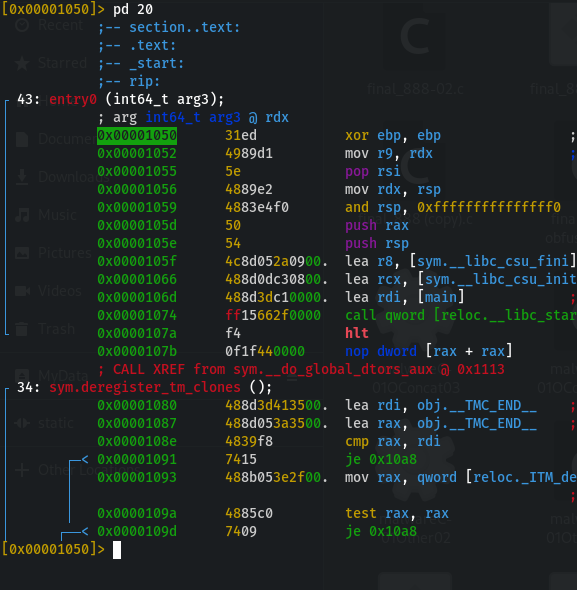
Task: Click the Music note icon
Action: point(22,215)
